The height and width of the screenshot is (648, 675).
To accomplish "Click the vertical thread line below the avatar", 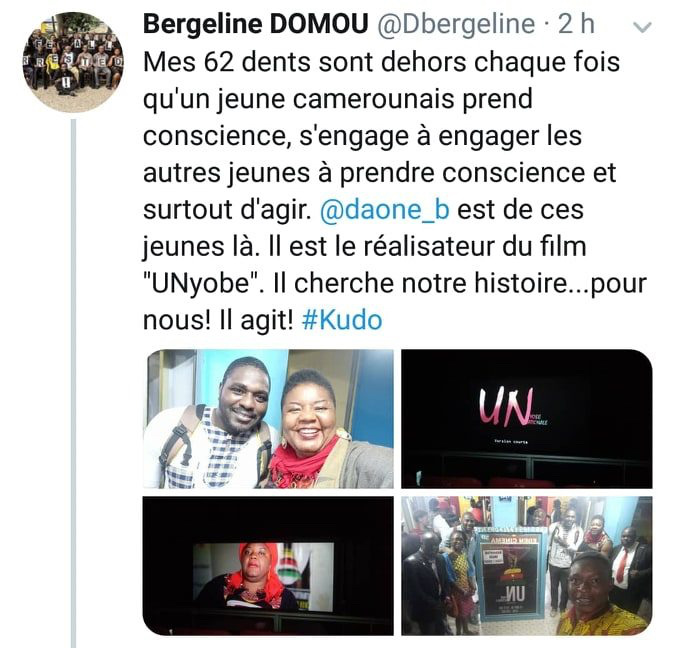I will (74, 383).
